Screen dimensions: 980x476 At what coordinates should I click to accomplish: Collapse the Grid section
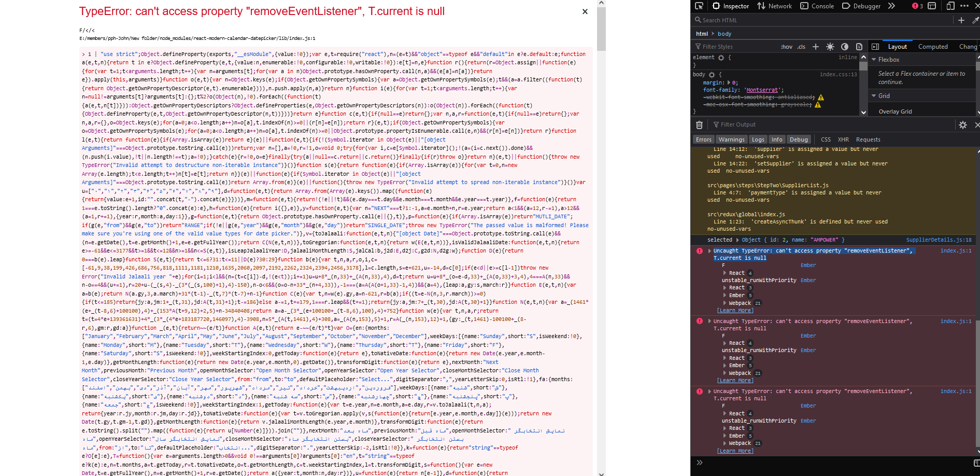pyautogui.click(x=874, y=96)
